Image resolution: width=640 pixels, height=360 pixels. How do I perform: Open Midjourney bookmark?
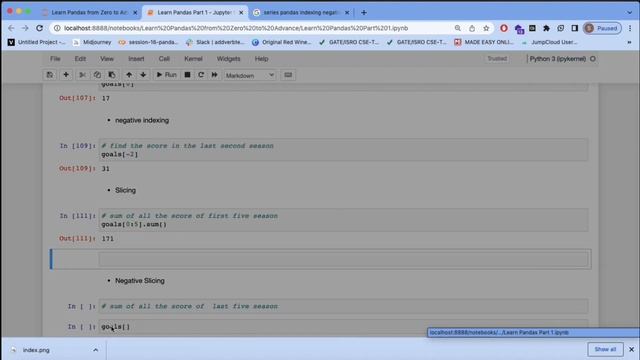coord(92,42)
